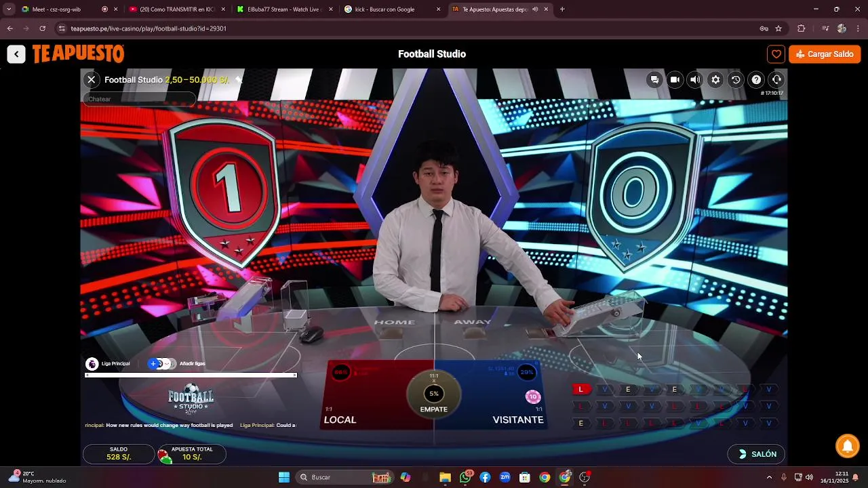
Task: Open Windows Start menu
Action: click(x=284, y=477)
